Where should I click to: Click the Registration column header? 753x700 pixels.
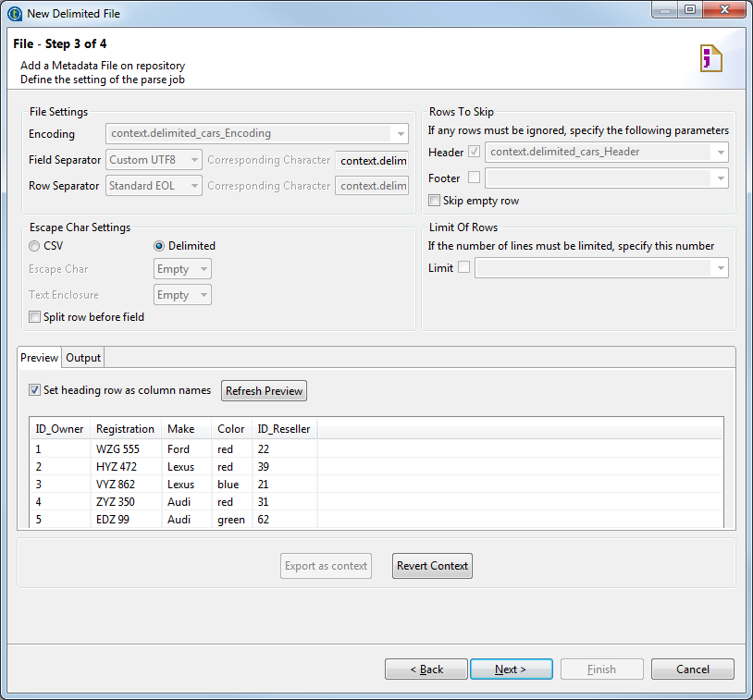(125, 429)
